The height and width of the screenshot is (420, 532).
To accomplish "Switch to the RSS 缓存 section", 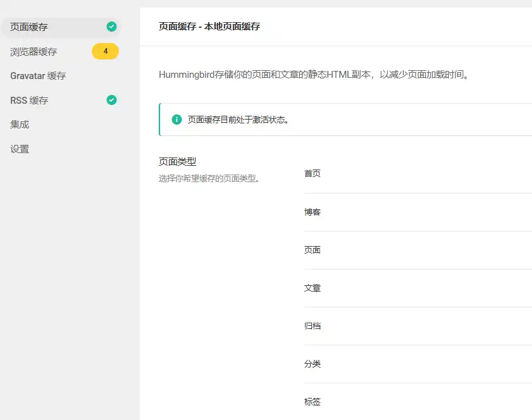I will [x=28, y=99].
